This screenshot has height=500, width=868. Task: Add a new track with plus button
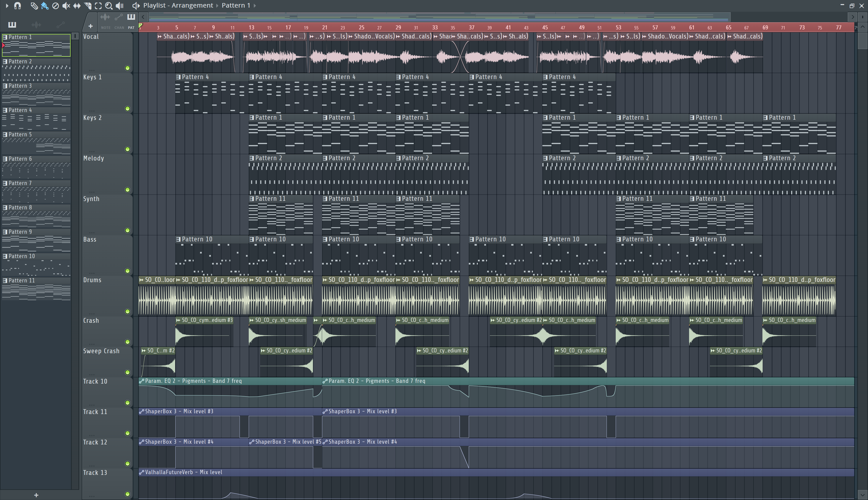pos(90,26)
